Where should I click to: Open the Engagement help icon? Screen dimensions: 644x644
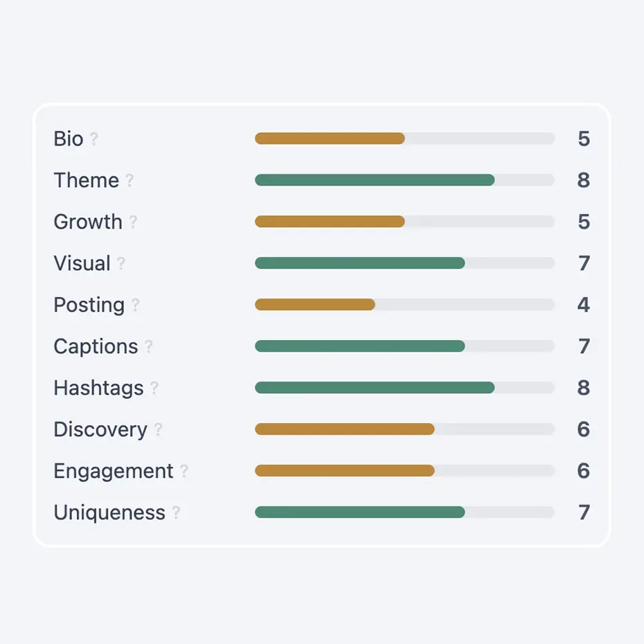pyautogui.click(x=185, y=472)
